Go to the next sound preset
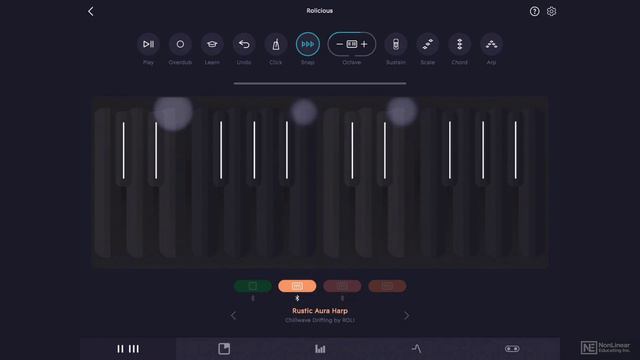The width and height of the screenshot is (640, 360). (407, 316)
